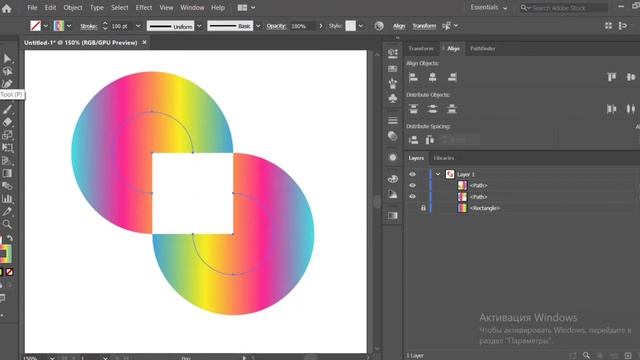Toggle visibility of Layer 1
The image size is (640, 360).
[x=412, y=174]
